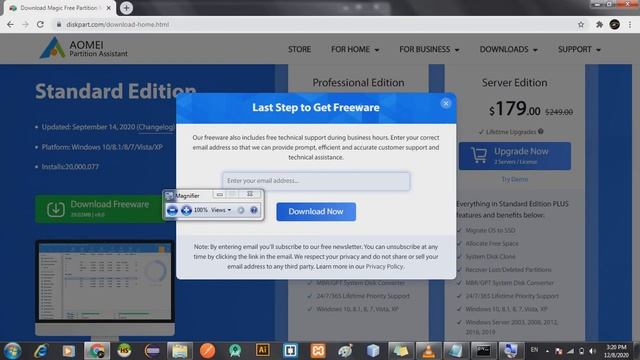Open XAMPP from the taskbar
This screenshot has height=360, width=640.
click(x=318, y=351)
